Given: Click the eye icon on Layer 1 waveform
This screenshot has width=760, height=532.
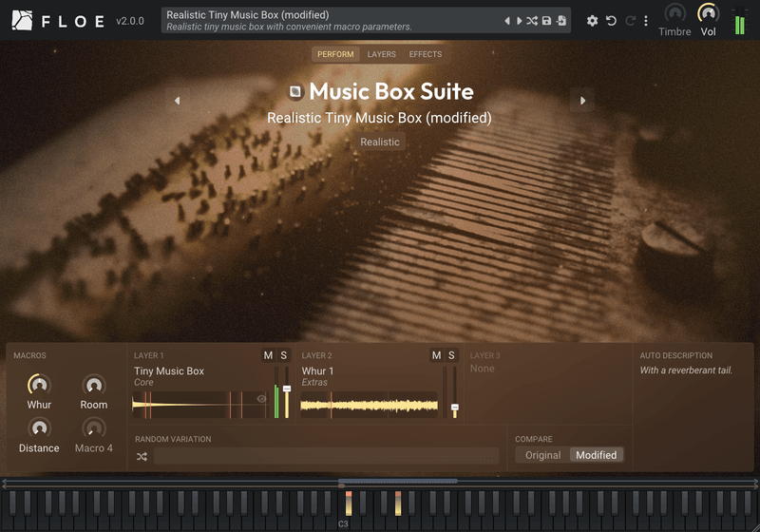Looking at the screenshot, I should pos(261,399).
